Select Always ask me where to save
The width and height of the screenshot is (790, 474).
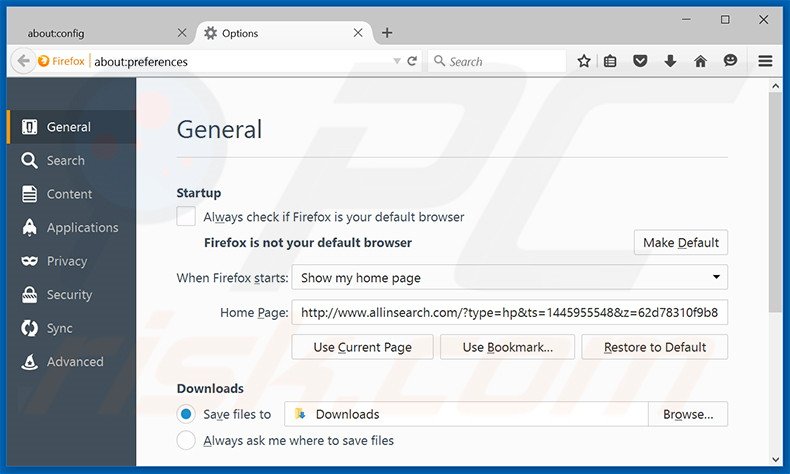coord(186,440)
